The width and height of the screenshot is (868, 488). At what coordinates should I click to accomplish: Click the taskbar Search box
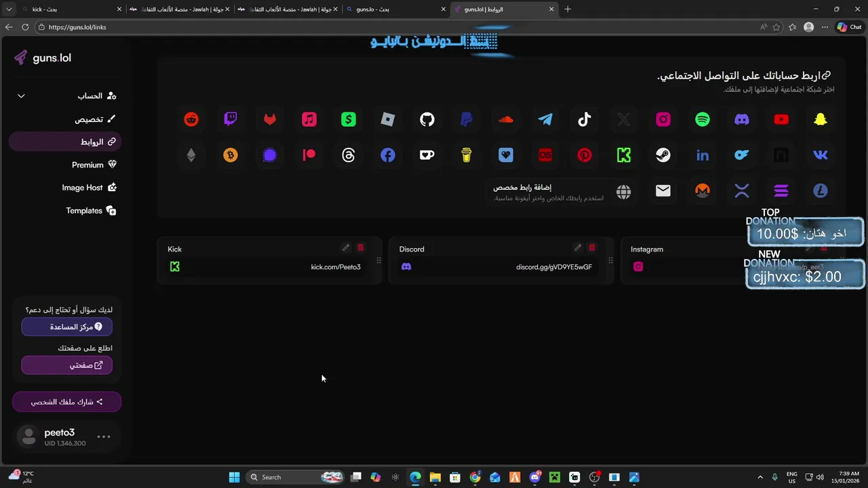[x=294, y=477]
